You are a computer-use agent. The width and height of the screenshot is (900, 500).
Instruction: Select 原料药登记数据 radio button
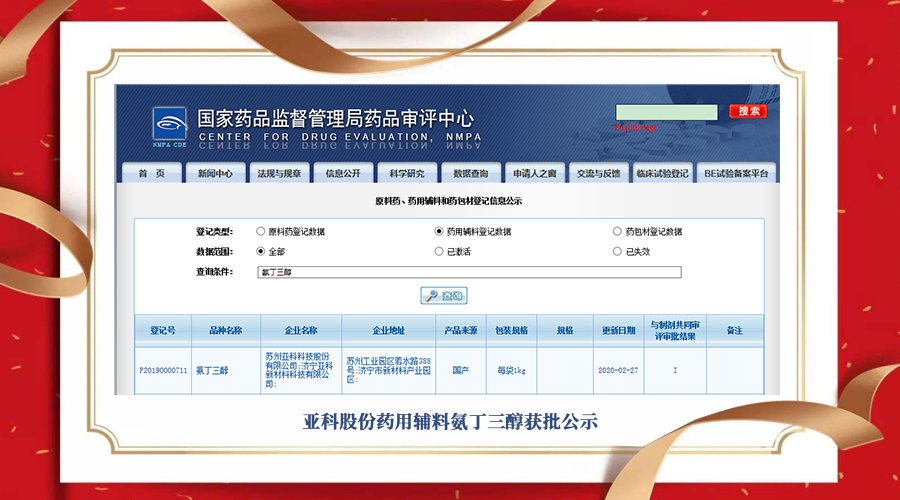pyautogui.click(x=261, y=232)
